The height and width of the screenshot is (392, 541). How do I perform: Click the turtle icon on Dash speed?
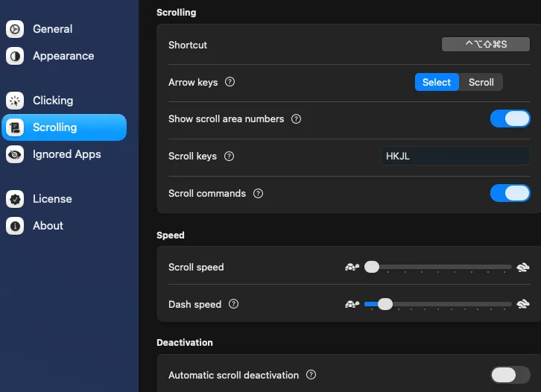tap(352, 304)
